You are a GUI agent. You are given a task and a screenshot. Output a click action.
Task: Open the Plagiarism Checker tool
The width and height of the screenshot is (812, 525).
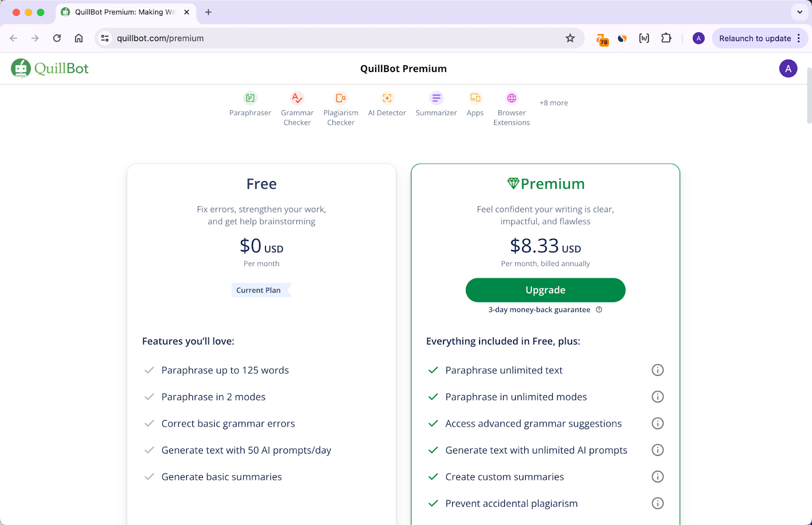coord(341,108)
